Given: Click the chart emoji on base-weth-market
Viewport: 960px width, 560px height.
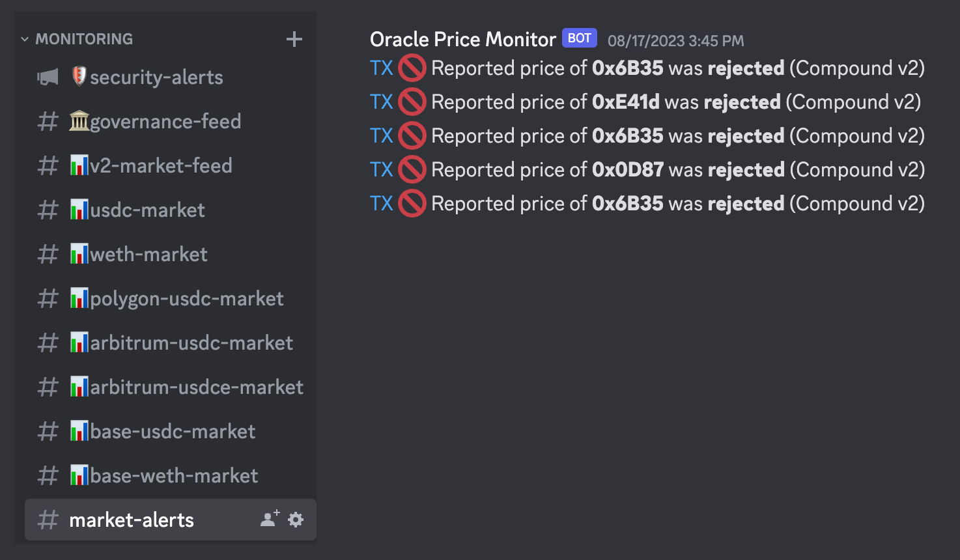Looking at the screenshot, I should point(78,475).
